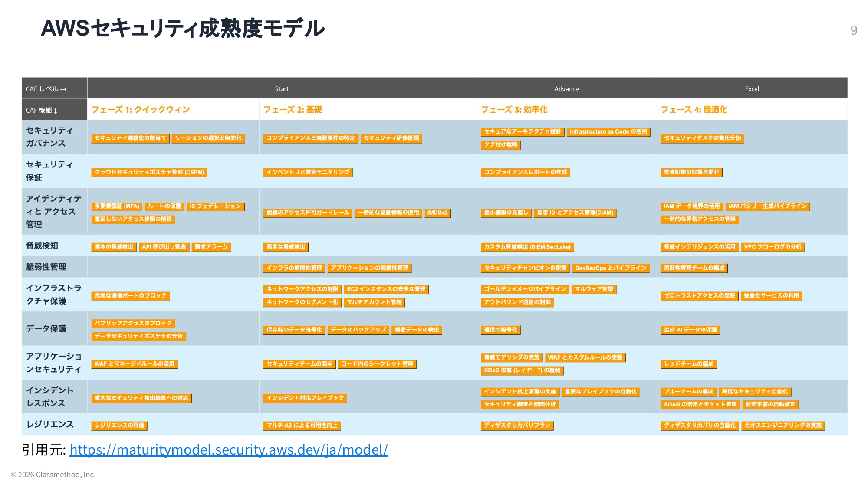Select 'マルチ AZ による可用性向上' tag
This screenshot has width=868, height=488.
(x=302, y=426)
